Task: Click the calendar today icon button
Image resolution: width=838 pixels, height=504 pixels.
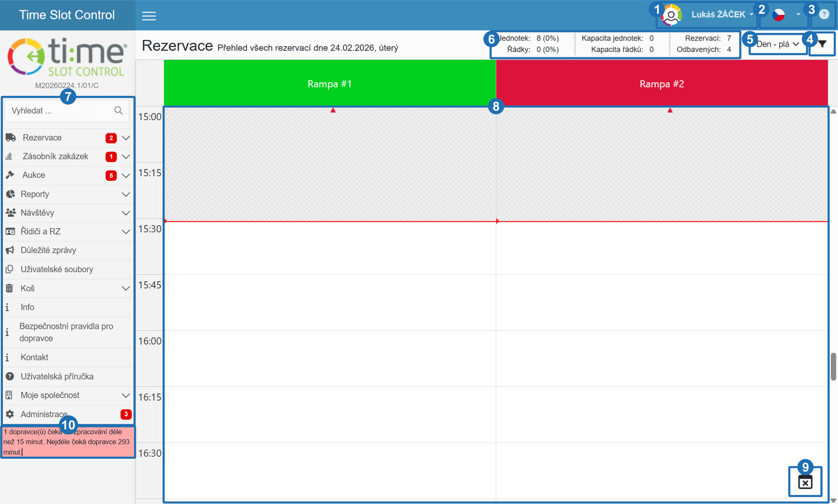Action: click(805, 482)
